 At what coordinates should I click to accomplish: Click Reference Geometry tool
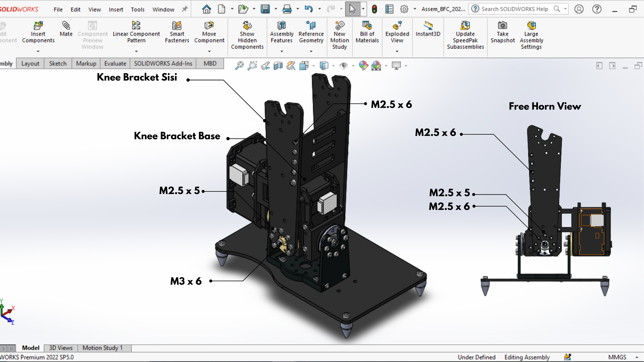coord(311,32)
